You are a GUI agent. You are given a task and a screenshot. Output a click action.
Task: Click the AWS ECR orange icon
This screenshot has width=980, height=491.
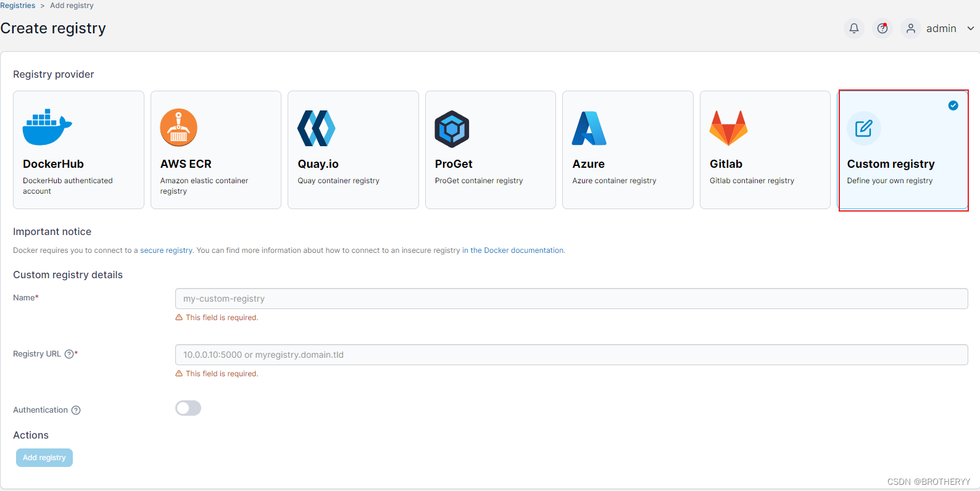179,128
